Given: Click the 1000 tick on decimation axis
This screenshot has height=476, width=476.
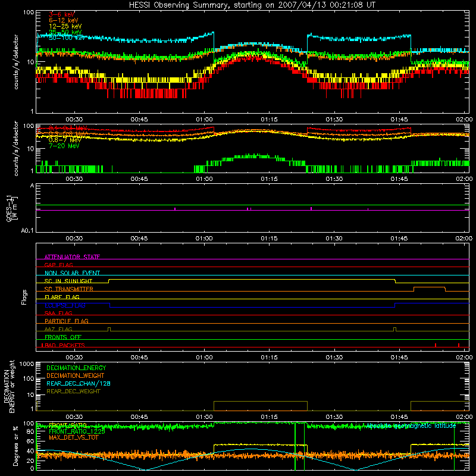Looking at the screenshot, I should pyautogui.click(x=27, y=364).
